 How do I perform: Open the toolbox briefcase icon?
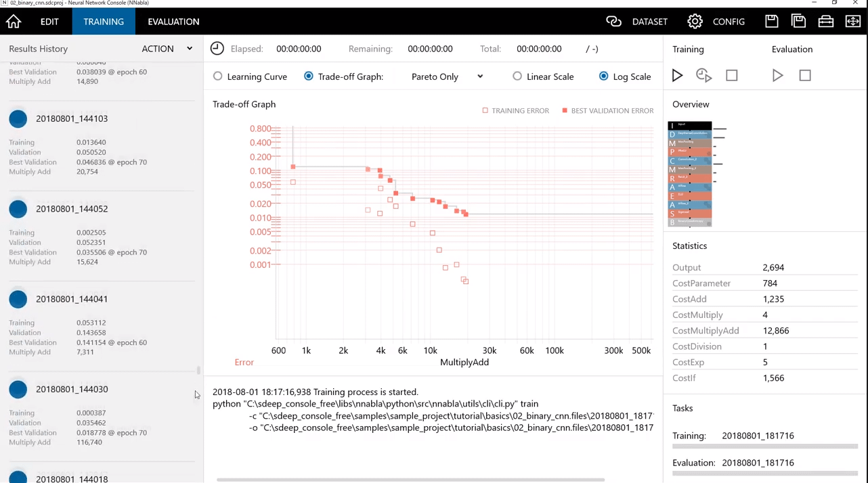pyautogui.click(x=825, y=22)
